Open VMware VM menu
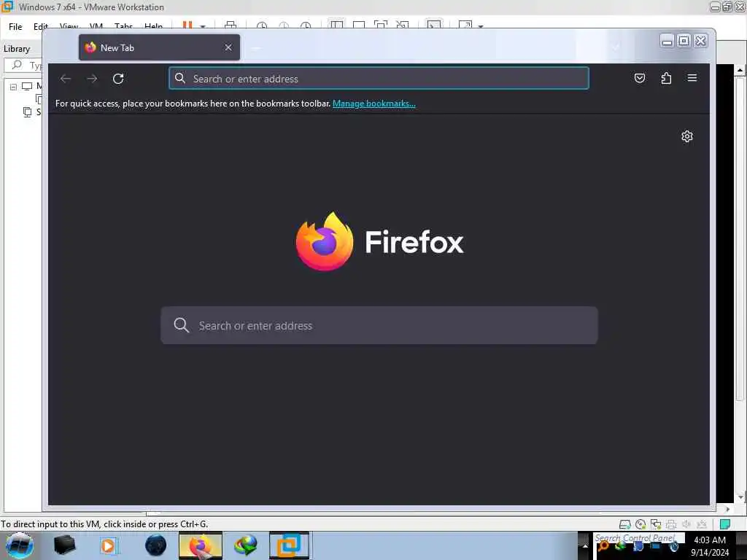The height and width of the screenshot is (560, 747). coord(96,26)
